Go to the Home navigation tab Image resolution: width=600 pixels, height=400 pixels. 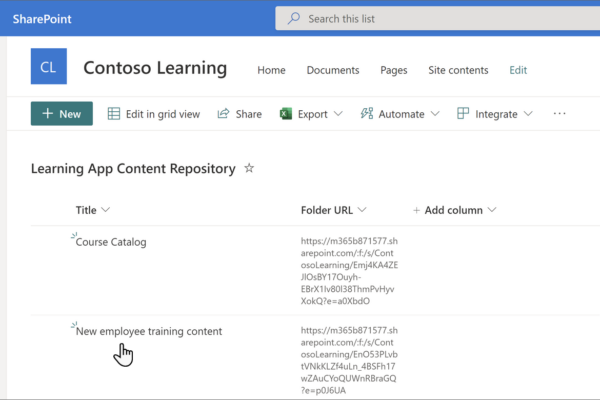[x=271, y=70]
